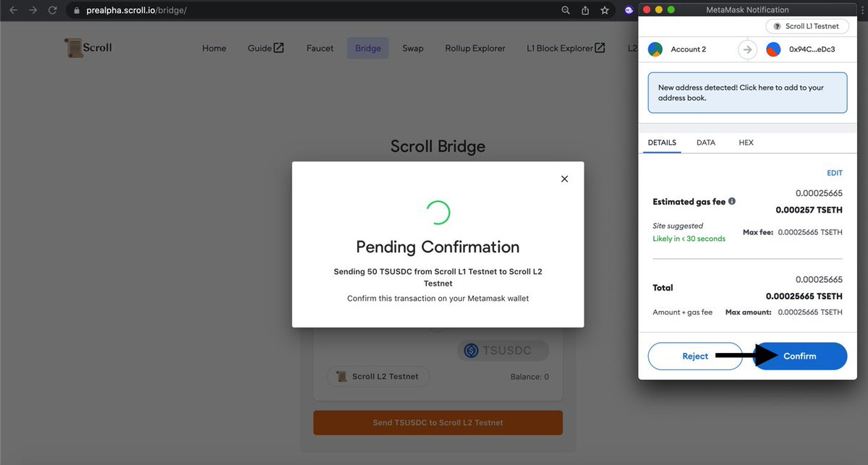
Task: Click the MetaMask Notification window title
Action: (747, 10)
